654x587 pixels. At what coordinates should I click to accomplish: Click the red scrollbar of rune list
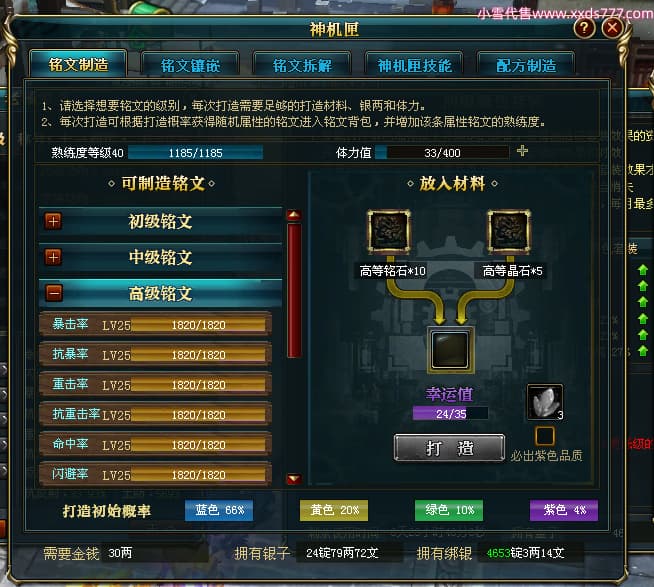[x=294, y=290]
